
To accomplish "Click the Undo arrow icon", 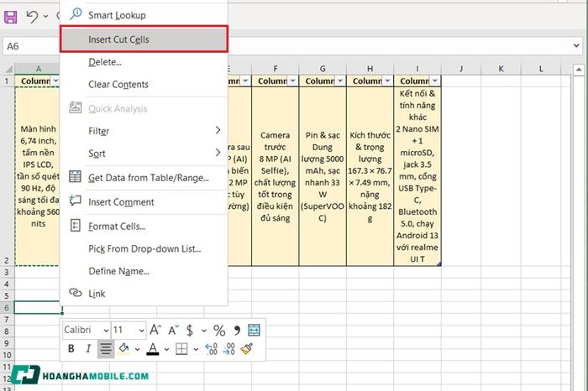I will point(33,17).
